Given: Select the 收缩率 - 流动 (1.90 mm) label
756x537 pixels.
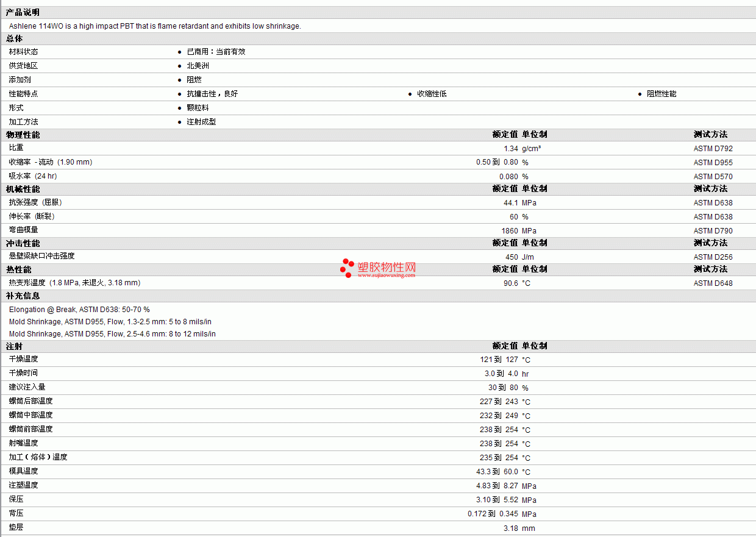Looking at the screenshot, I should 51,162.
